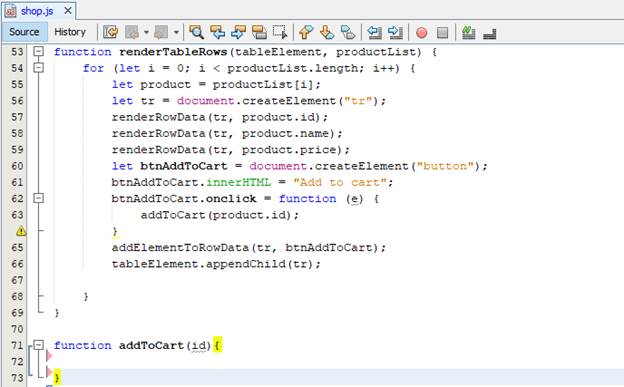Jump to previous occurrence in search
This screenshot has height=387, width=624.
[217, 32]
